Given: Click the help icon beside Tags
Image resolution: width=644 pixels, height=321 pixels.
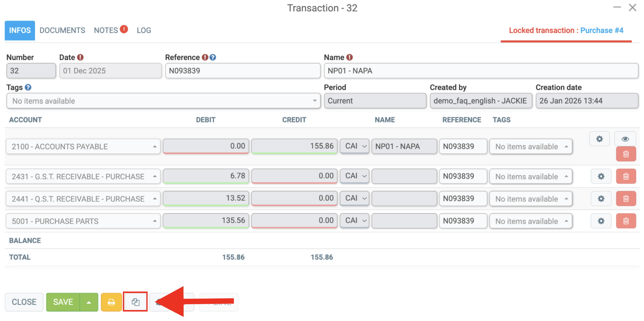Looking at the screenshot, I should point(28,87).
